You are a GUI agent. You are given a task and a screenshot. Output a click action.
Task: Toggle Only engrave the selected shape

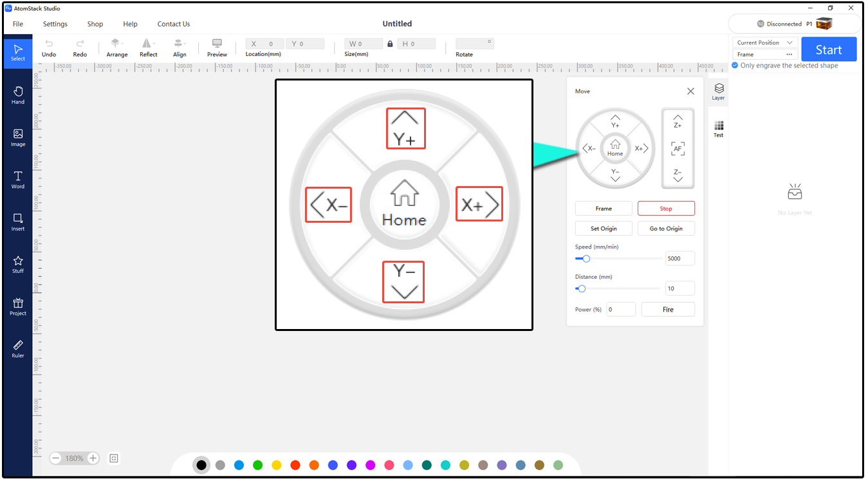pyautogui.click(x=735, y=65)
